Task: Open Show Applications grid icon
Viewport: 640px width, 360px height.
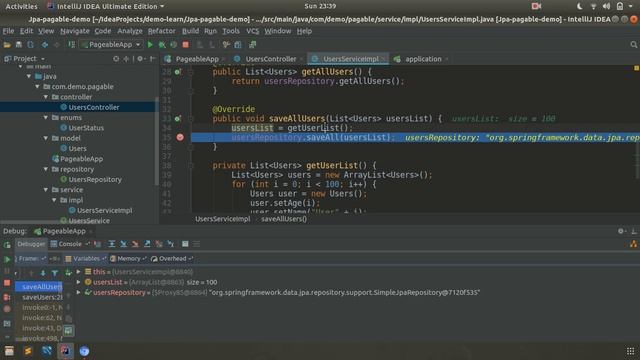Action: 630,351
